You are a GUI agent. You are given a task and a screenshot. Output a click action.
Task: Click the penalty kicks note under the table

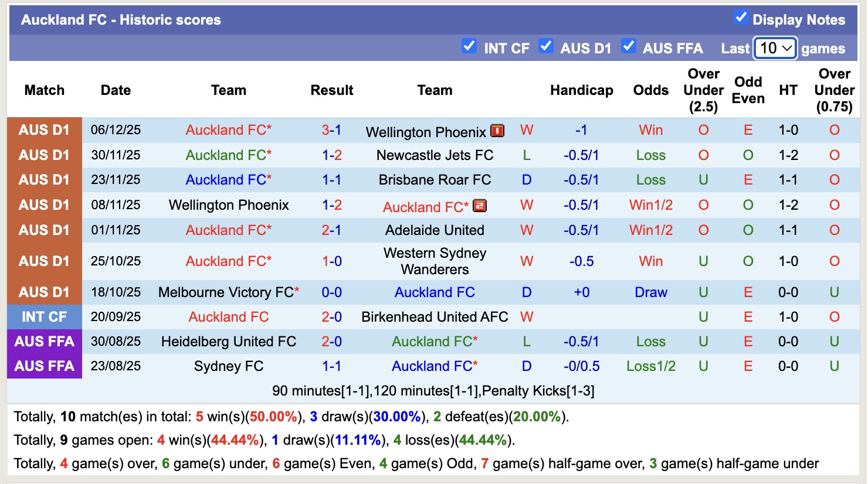pyautogui.click(x=434, y=390)
